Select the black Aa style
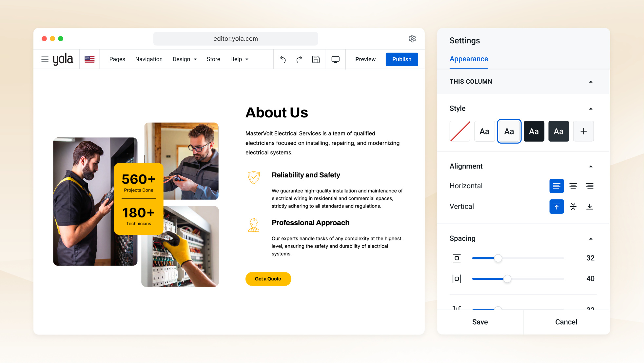This screenshot has width=644, height=363. (x=534, y=131)
